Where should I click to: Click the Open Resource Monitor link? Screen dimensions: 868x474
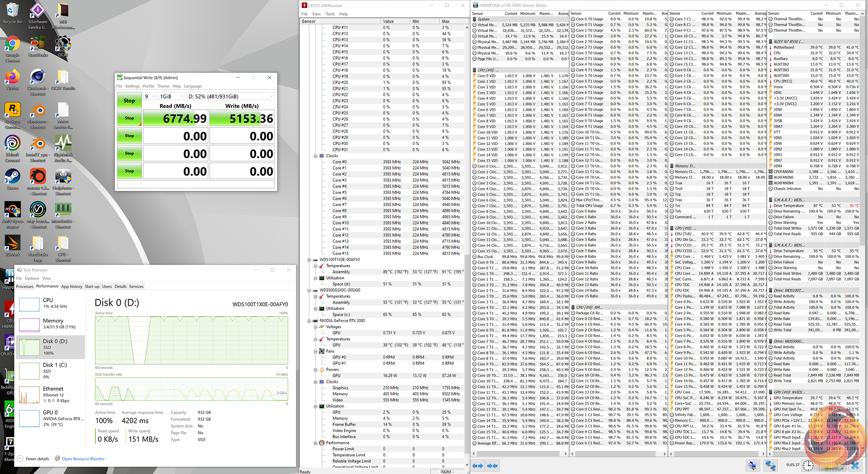pos(83,459)
